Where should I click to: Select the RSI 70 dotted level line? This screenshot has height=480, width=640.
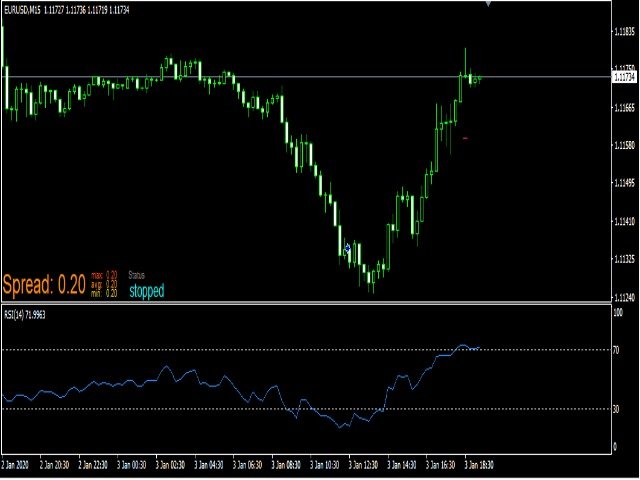tap(306, 350)
